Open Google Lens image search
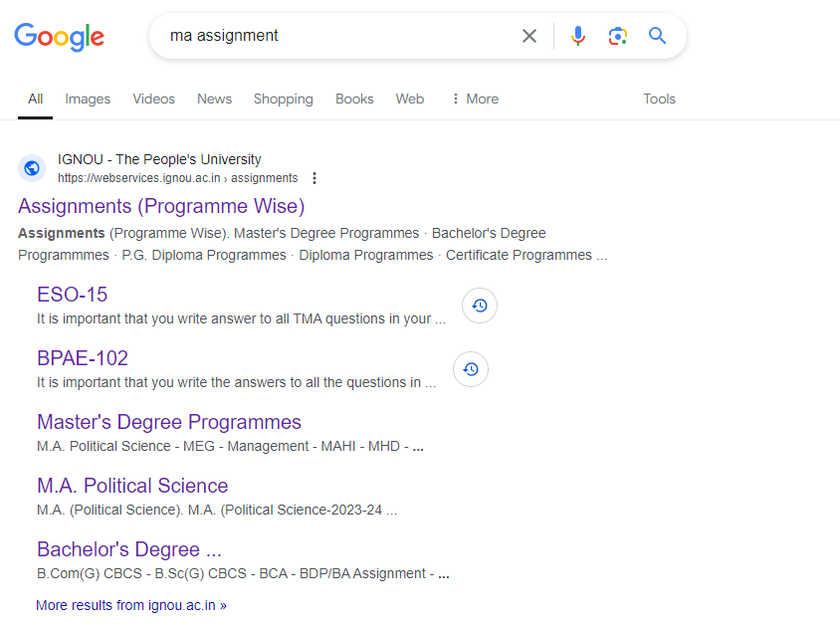 [617, 35]
